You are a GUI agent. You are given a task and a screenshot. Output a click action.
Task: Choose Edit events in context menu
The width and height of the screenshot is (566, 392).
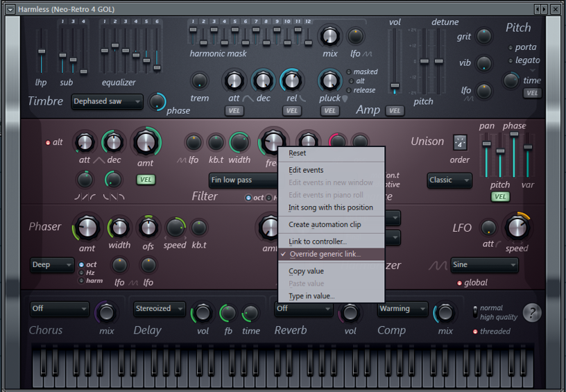332,170
